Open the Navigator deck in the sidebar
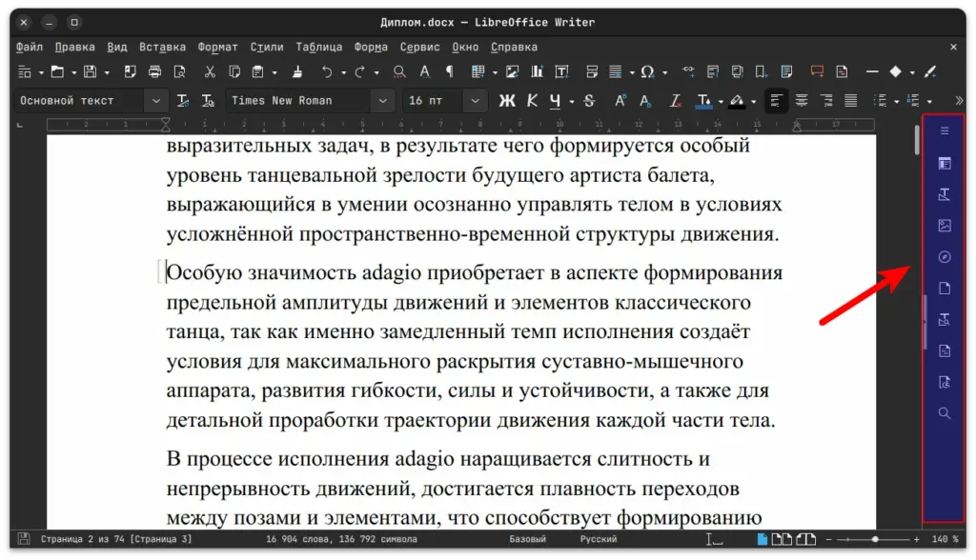 coord(944,256)
